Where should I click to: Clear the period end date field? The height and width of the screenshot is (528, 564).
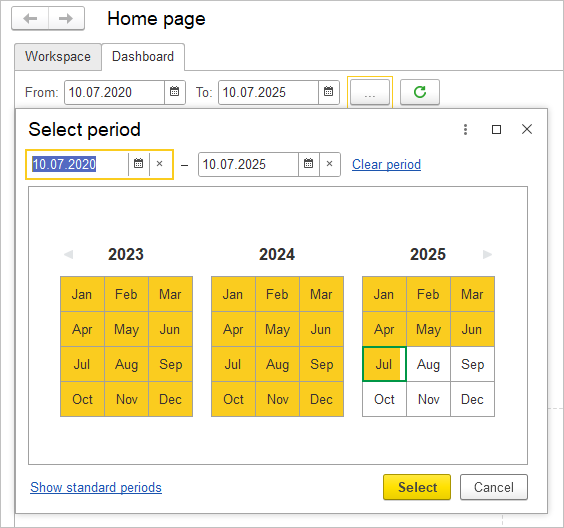[329, 164]
